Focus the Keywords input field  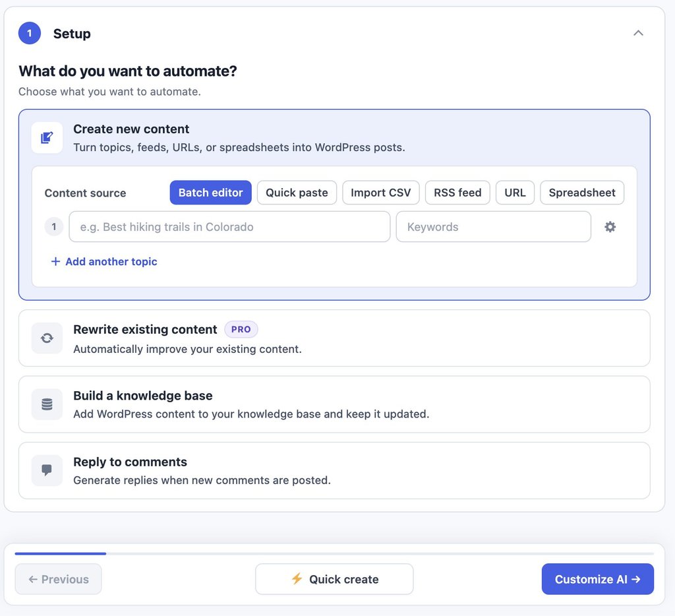click(x=493, y=227)
